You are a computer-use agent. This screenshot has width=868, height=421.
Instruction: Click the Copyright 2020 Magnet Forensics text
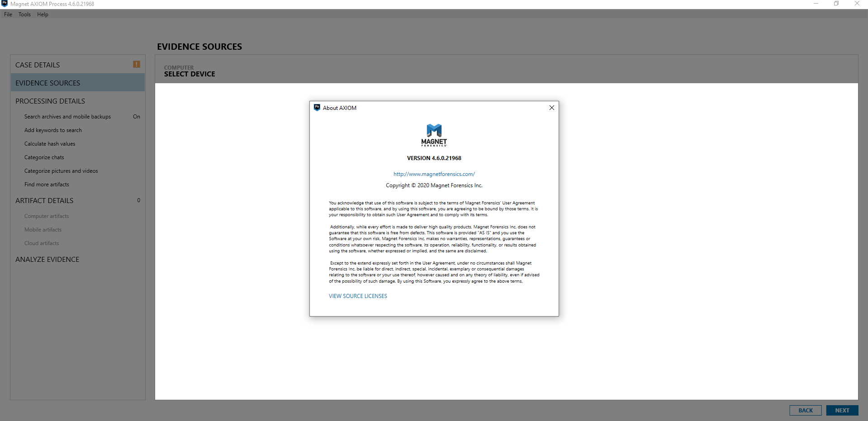pos(434,185)
